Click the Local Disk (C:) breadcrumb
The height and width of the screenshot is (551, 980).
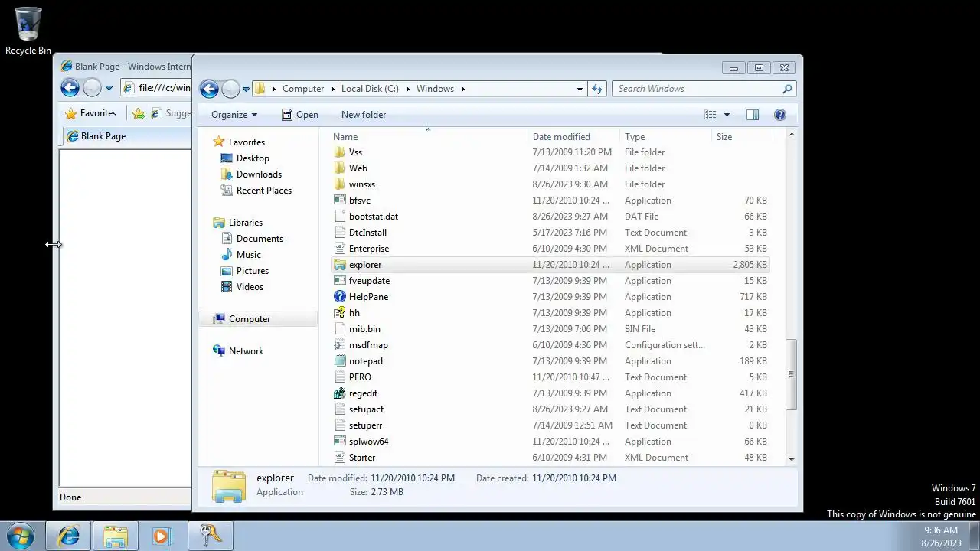coord(370,89)
